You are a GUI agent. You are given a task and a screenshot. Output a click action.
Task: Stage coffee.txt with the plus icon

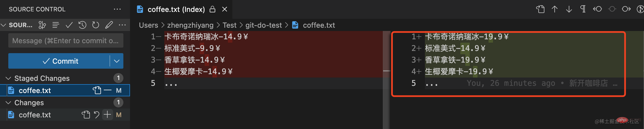[x=107, y=115]
